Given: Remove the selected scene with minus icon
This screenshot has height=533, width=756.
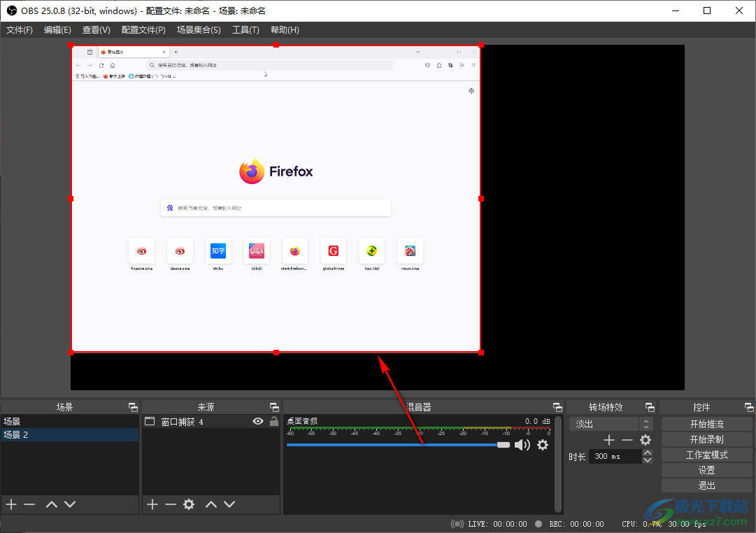Looking at the screenshot, I should (x=29, y=504).
